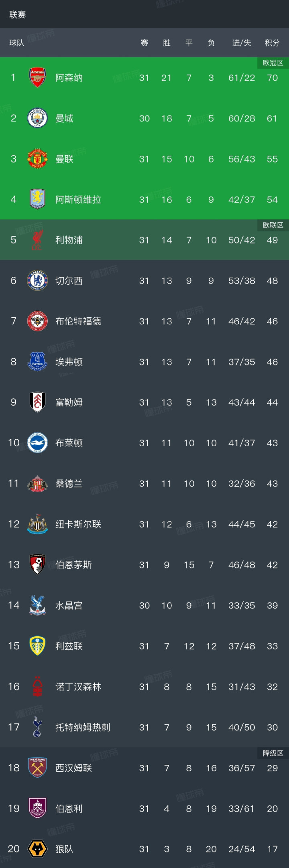
Task: Select the 球队 column header
Action: (x=17, y=43)
